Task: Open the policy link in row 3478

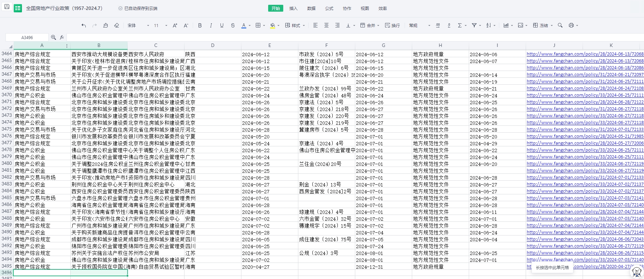Action: pos(585,150)
